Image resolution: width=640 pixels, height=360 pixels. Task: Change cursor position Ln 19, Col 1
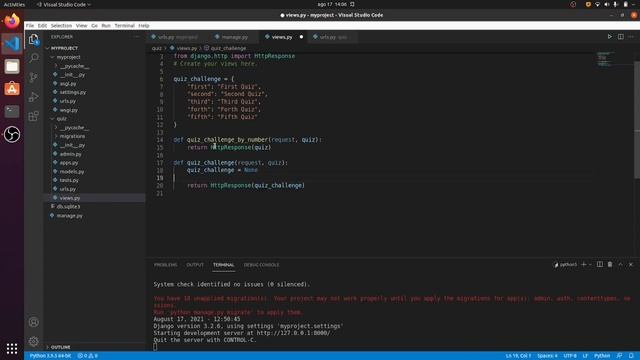click(518, 356)
